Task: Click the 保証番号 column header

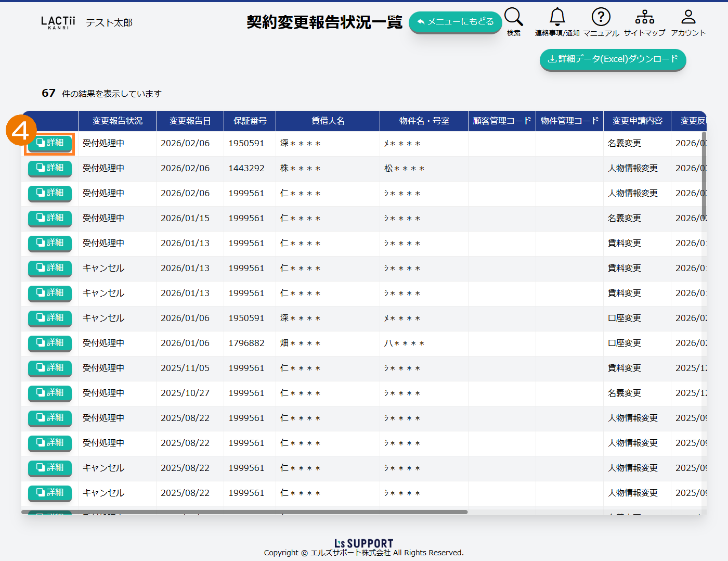Action: [x=250, y=121]
